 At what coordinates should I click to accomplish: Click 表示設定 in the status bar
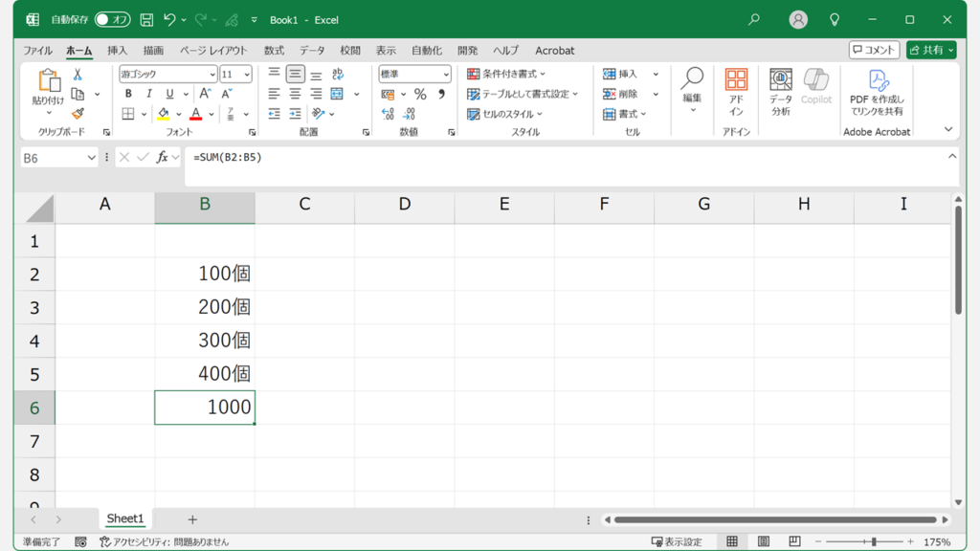[x=677, y=541]
